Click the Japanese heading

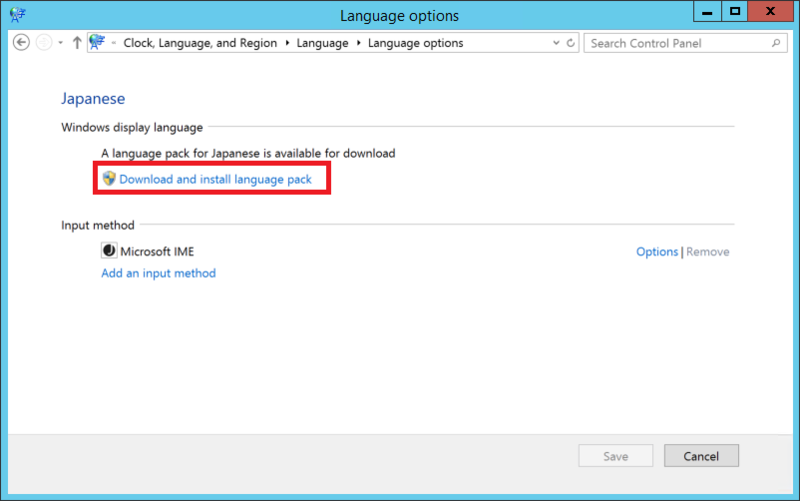click(x=93, y=98)
